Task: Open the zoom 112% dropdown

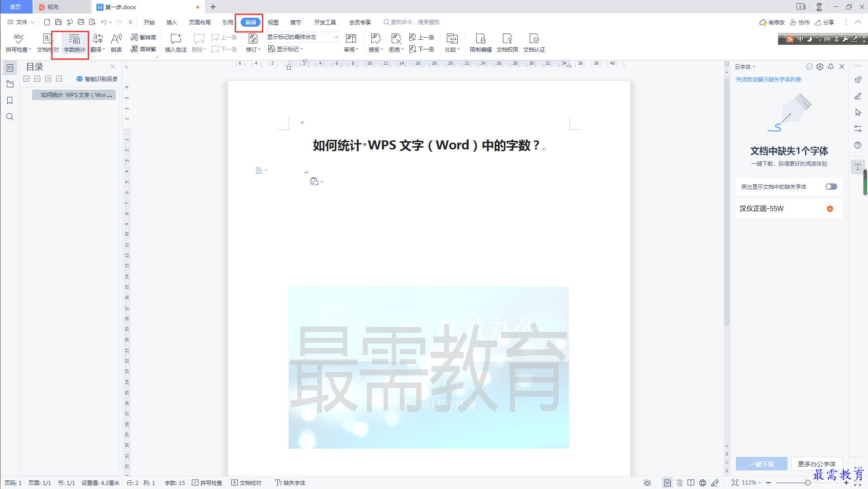Action: pos(751,483)
